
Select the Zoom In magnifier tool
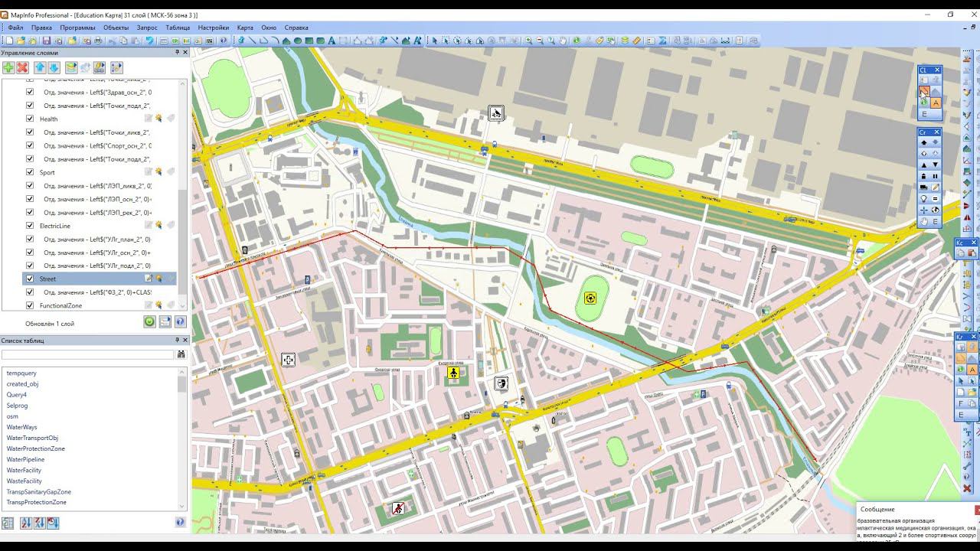click(528, 41)
